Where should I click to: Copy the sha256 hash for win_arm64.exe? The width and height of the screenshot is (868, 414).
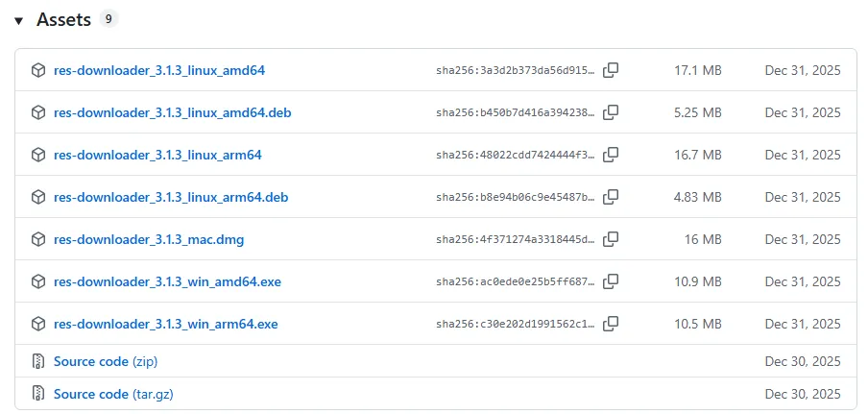[611, 324]
